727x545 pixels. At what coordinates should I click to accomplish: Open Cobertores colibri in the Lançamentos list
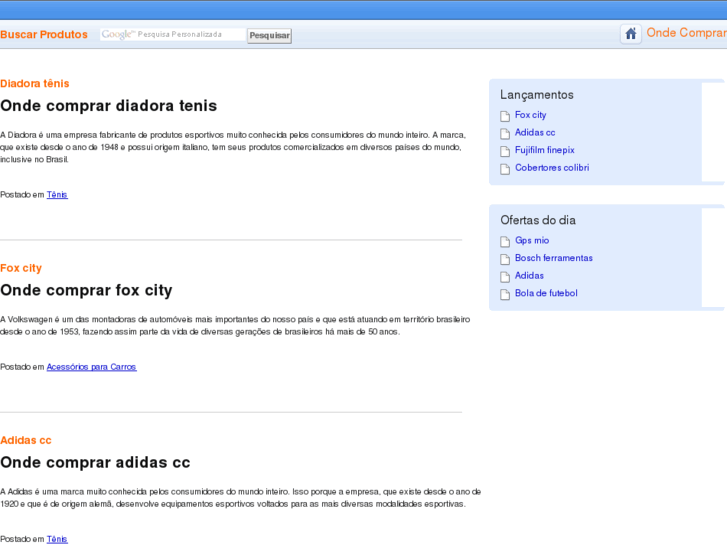point(552,168)
